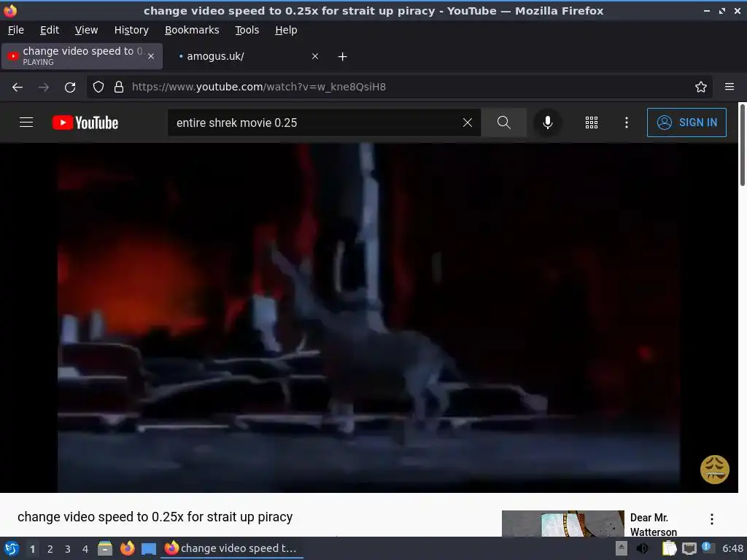Open the Dear Mr. Watterson title link
This screenshot has width=747, height=560.
[x=653, y=524]
